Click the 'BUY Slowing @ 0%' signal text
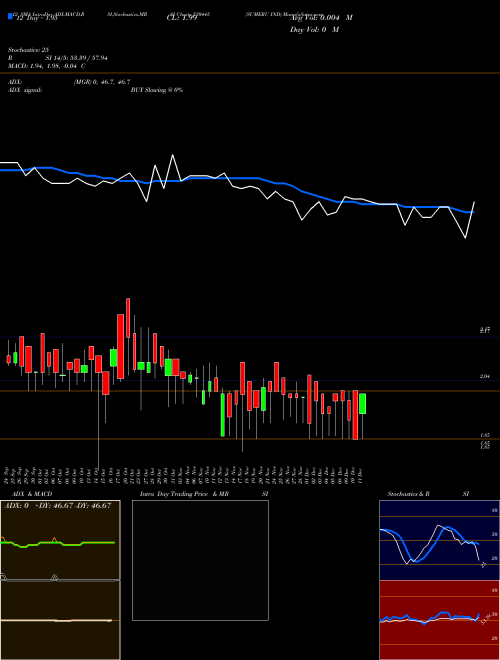 (x=157, y=90)
